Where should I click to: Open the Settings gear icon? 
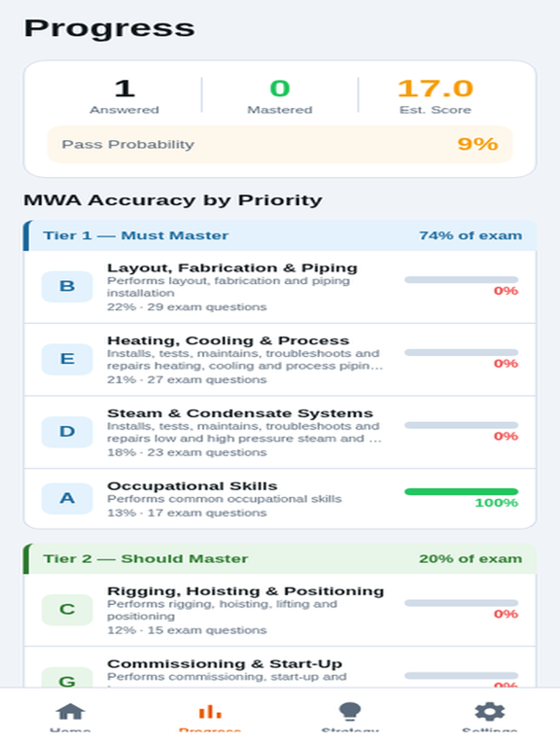[x=490, y=712]
